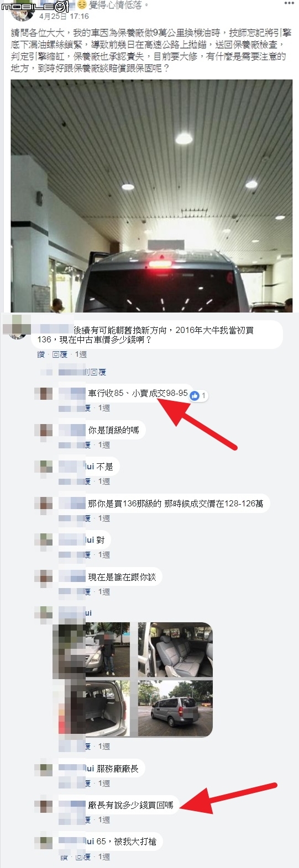Open the van interior seats photo thumbnail
This screenshot has height=868, width=299.
[x=175, y=649]
